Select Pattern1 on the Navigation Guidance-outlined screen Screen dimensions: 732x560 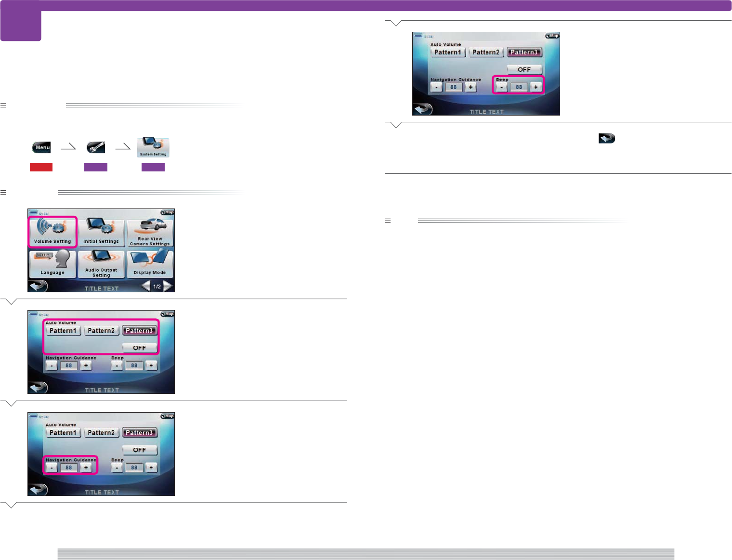tap(63, 433)
